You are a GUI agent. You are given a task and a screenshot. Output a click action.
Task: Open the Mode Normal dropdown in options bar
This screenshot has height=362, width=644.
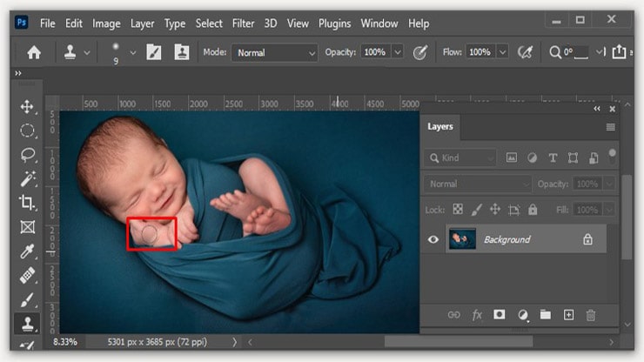pos(274,52)
